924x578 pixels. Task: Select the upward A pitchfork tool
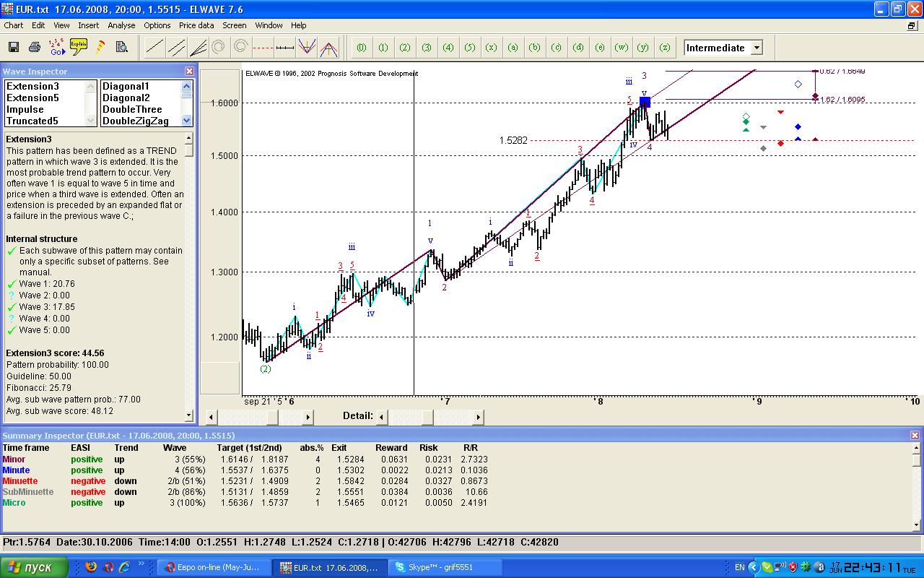pos(328,48)
